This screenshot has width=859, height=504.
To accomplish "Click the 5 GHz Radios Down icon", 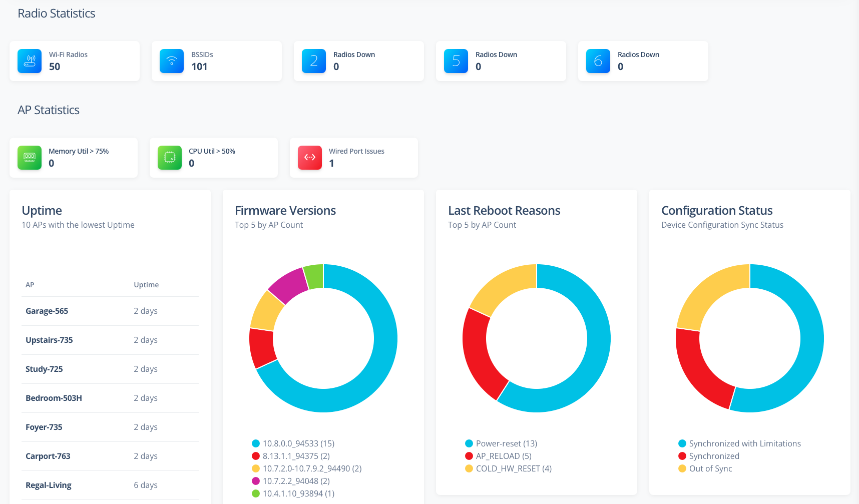I will 456,61.
